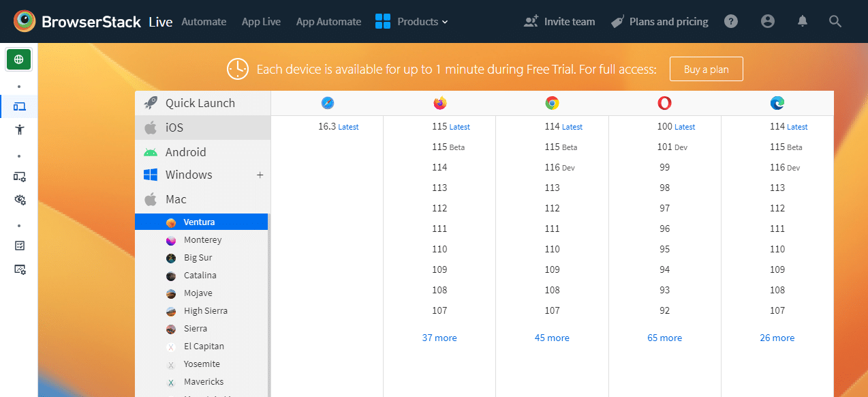The image size is (868, 397).
Task: Launch Chrome 115 Beta version
Action: 561,147
